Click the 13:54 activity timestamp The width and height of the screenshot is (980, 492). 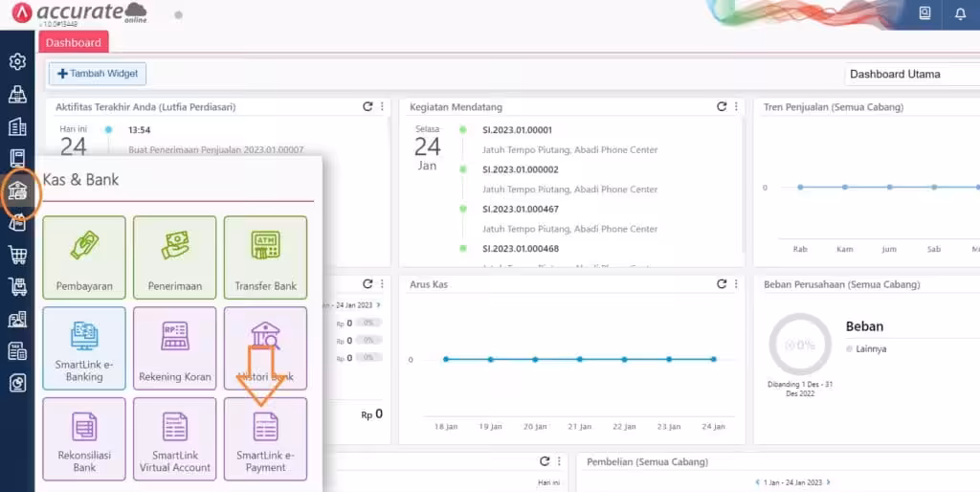[140, 130]
